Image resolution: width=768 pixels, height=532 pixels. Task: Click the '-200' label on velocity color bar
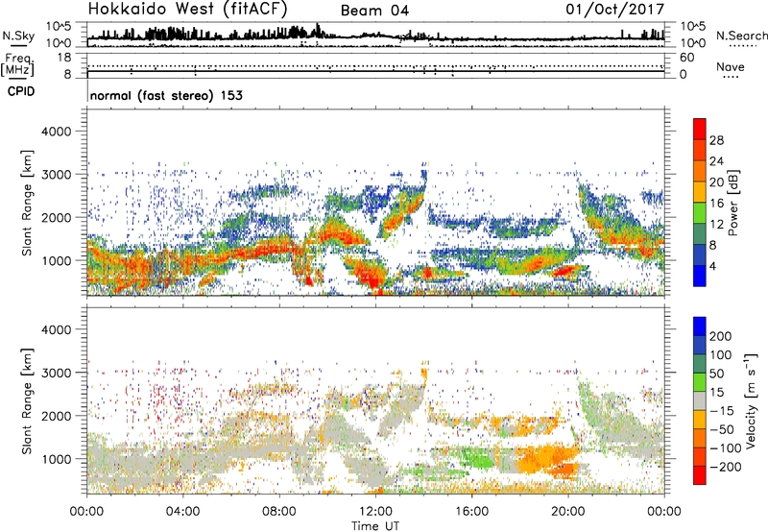point(726,467)
